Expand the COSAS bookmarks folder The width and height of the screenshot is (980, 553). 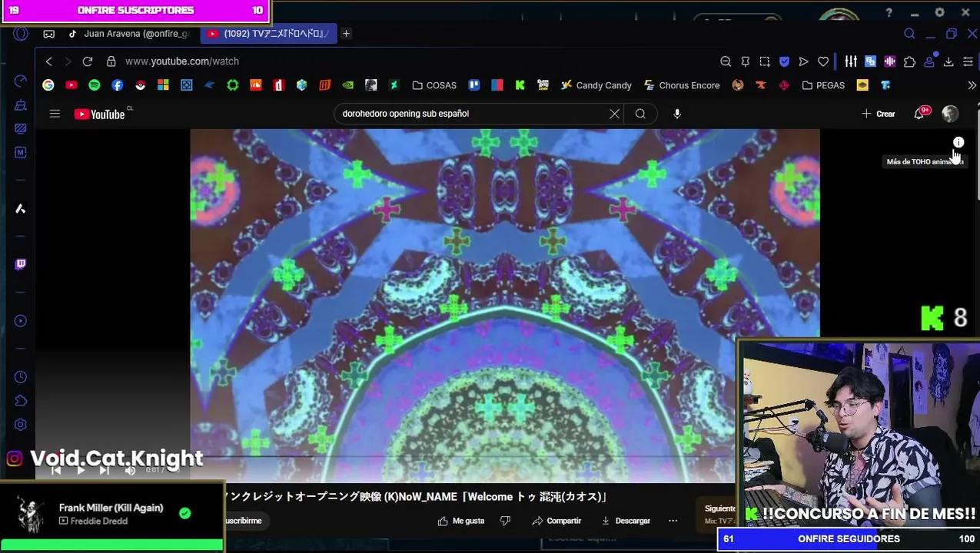click(434, 85)
